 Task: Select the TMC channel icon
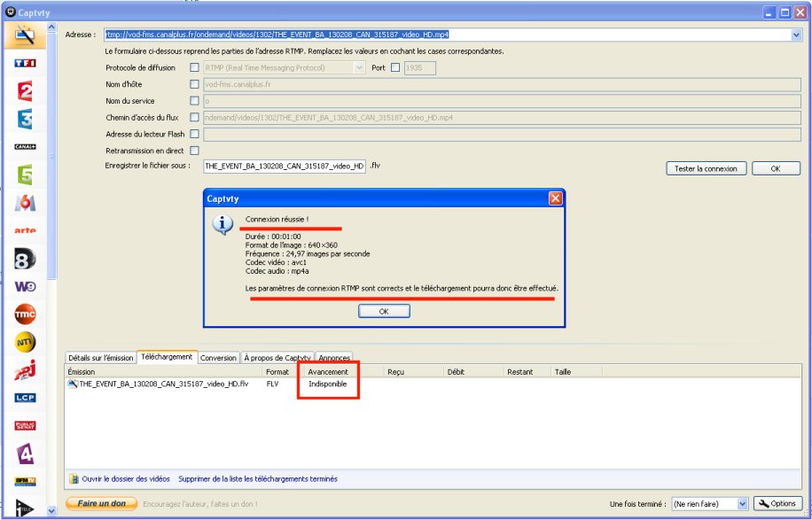pos(25,314)
